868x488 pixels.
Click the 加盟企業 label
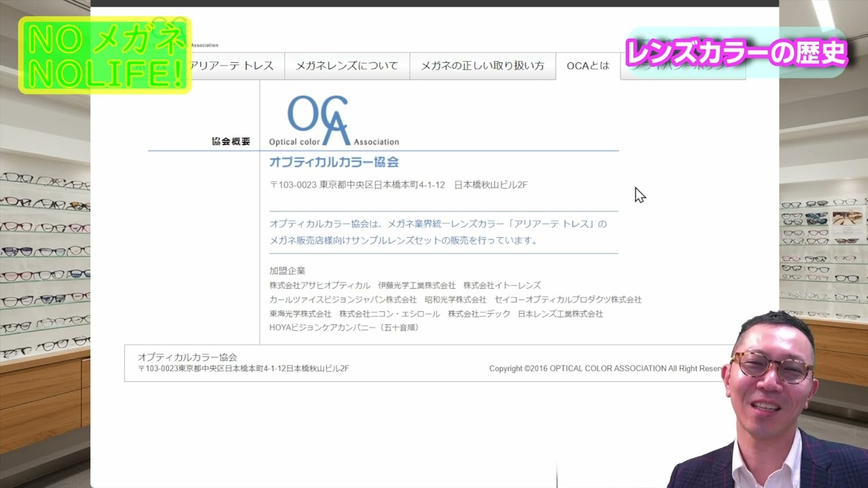coord(288,270)
